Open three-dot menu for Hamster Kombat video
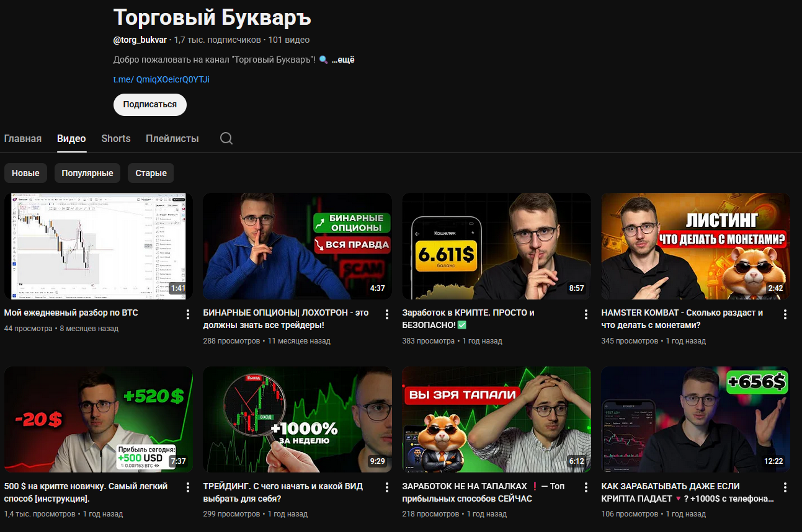The height and width of the screenshot is (532, 802). [x=785, y=314]
